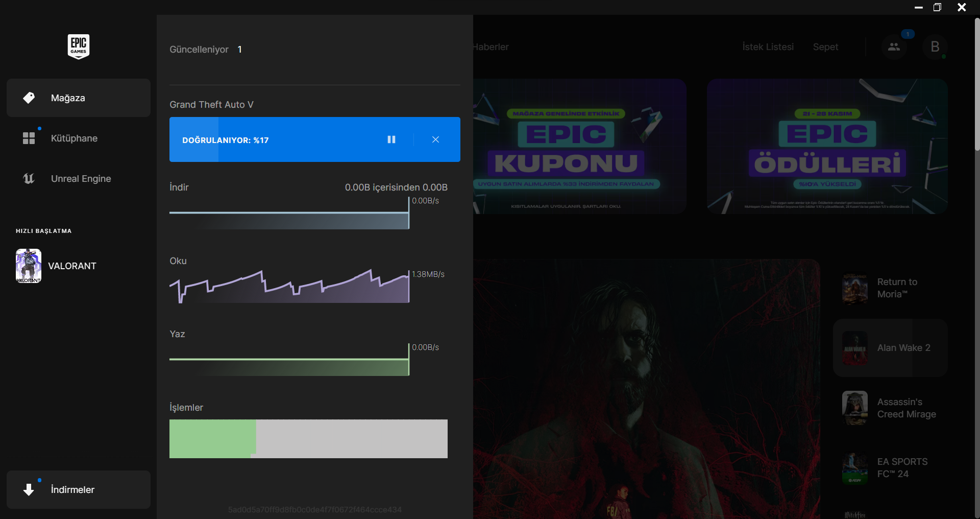980x519 pixels.
Task: Click the 0.00B içerisinden 0.00B text
Action: 396,187
